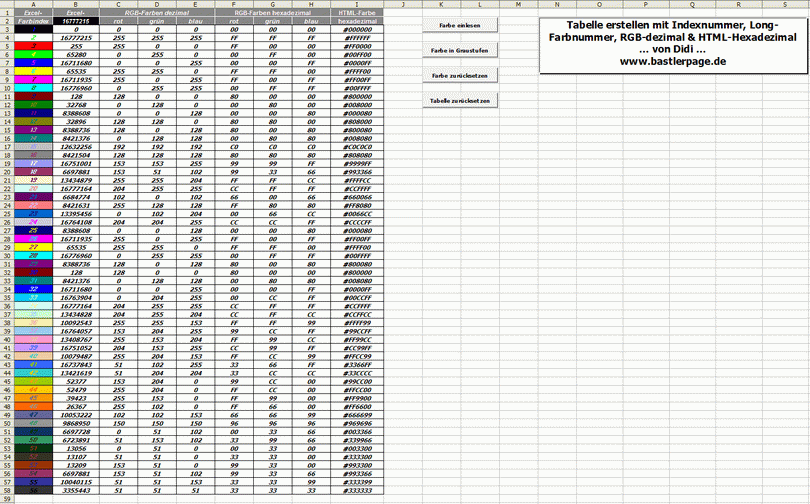Select column header S
This screenshot has width=810, height=504.
pos(785,4)
